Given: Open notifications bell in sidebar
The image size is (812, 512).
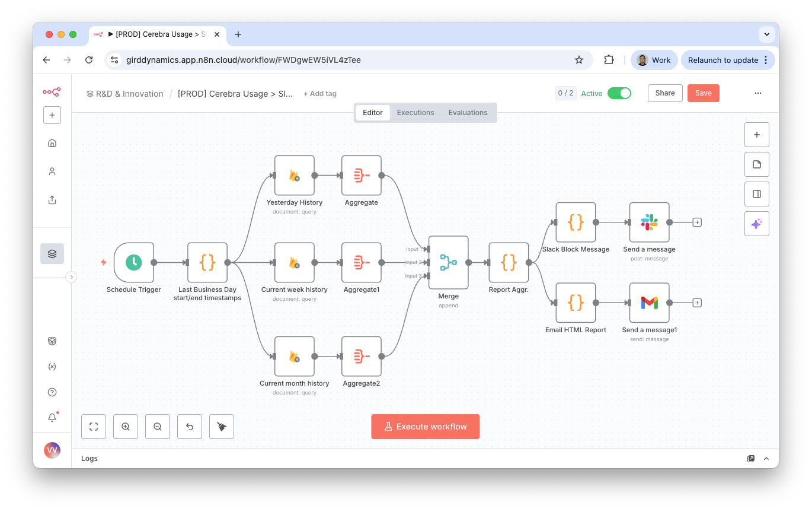Looking at the screenshot, I should pos(52,418).
